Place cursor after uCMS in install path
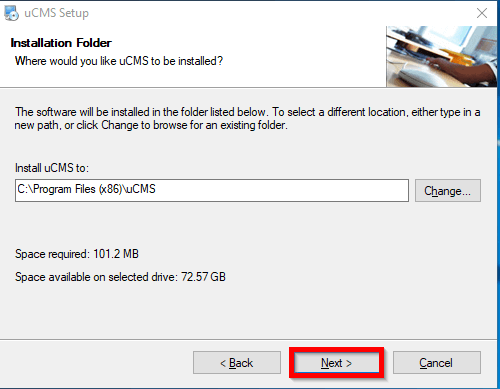Viewport: 500px width, 389px height. [156, 189]
